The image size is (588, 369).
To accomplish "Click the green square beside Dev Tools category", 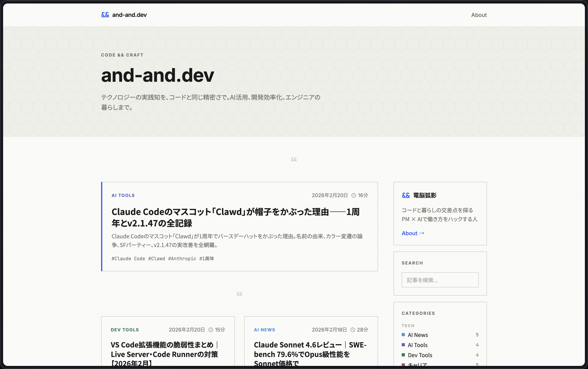I will click(403, 355).
